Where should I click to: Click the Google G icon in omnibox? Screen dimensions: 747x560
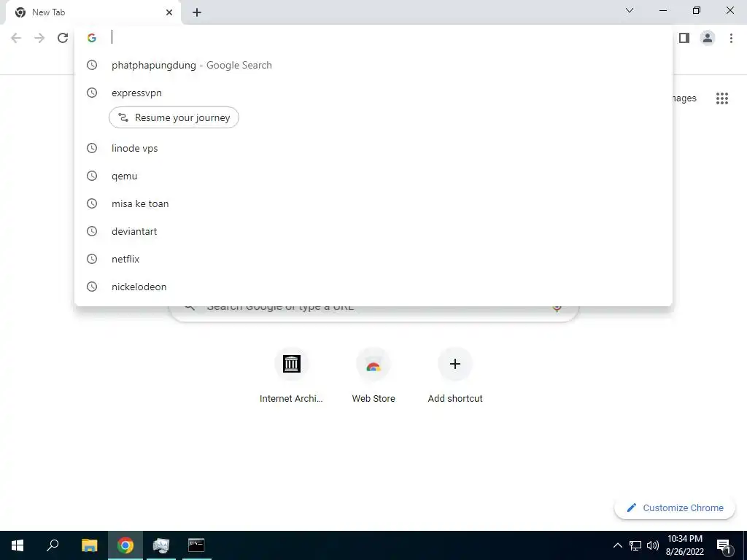[x=92, y=38]
